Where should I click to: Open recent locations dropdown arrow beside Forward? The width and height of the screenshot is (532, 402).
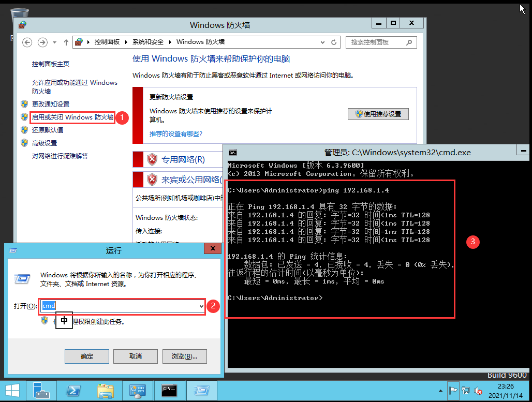click(x=55, y=42)
